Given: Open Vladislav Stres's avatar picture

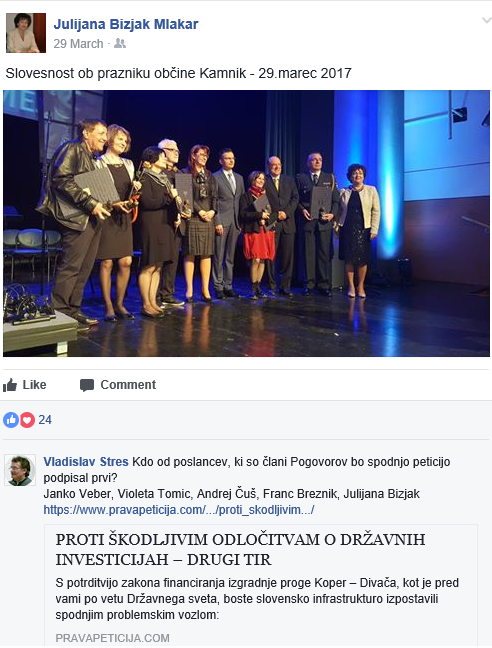Looking at the screenshot, I should 20,470.
